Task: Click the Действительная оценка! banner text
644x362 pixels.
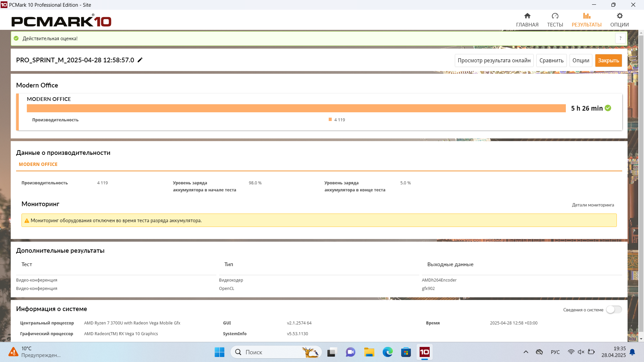Action: click(x=50, y=39)
